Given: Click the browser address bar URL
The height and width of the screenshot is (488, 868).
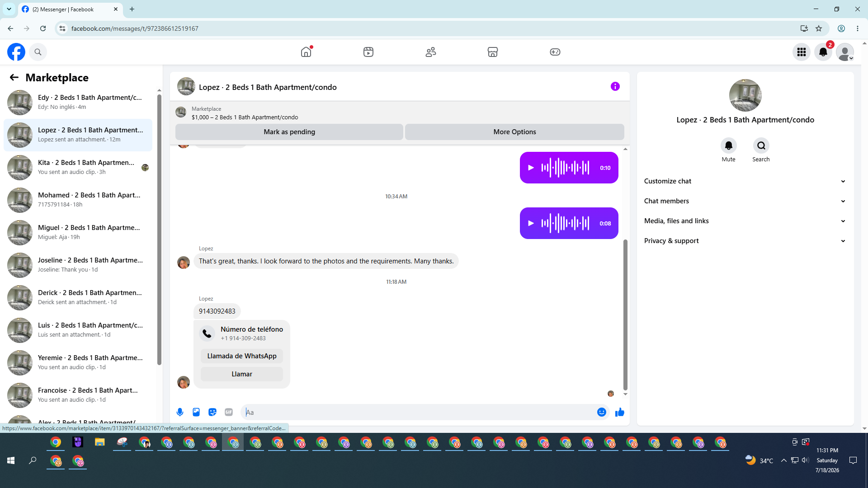Looking at the screenshot, I should (x=135, y=28).
